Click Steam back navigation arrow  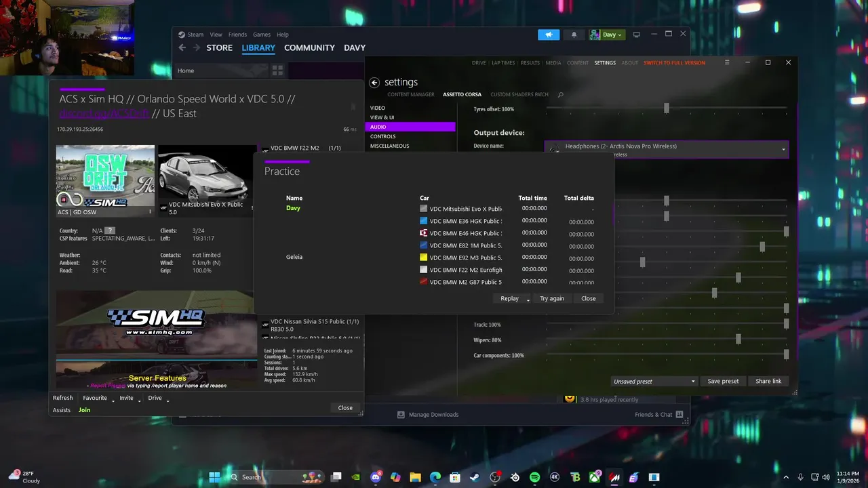[182, 47]
